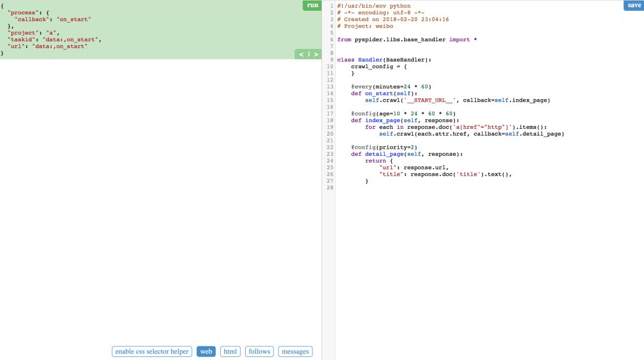Open the follows tab
644x360 pixels.
point(259,352)
